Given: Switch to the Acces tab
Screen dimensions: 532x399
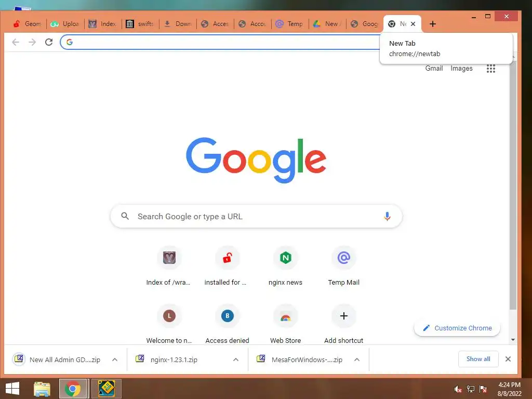Looking at the screenshot, I should (215, 24).
